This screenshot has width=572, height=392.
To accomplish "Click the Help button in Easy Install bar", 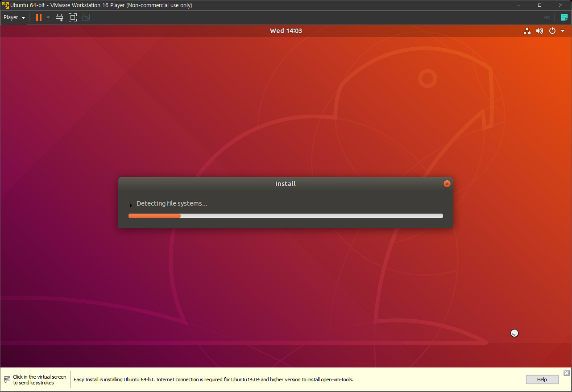I will click(542, 380).
